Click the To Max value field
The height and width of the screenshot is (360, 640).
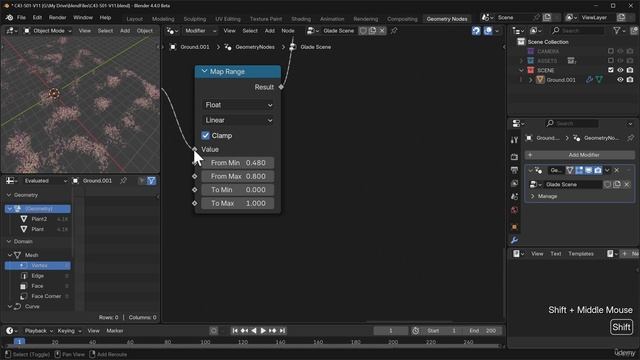[238, 203]
